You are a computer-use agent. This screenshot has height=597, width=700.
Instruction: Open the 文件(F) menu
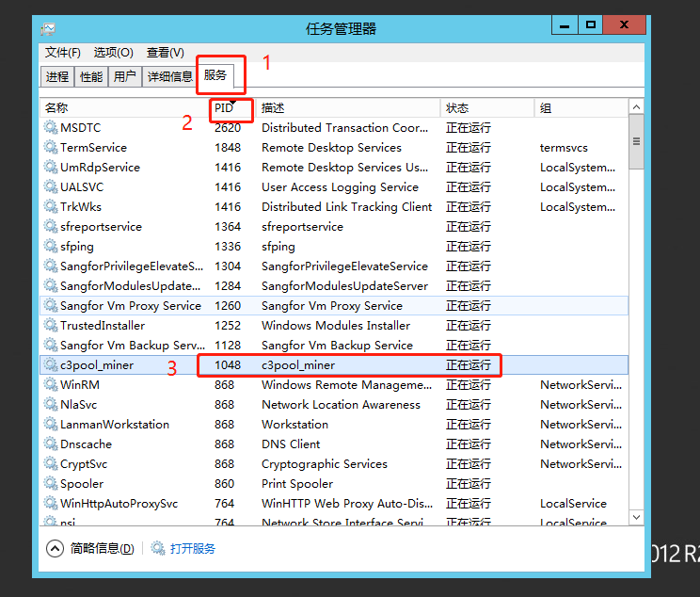(x=63, y=52)
